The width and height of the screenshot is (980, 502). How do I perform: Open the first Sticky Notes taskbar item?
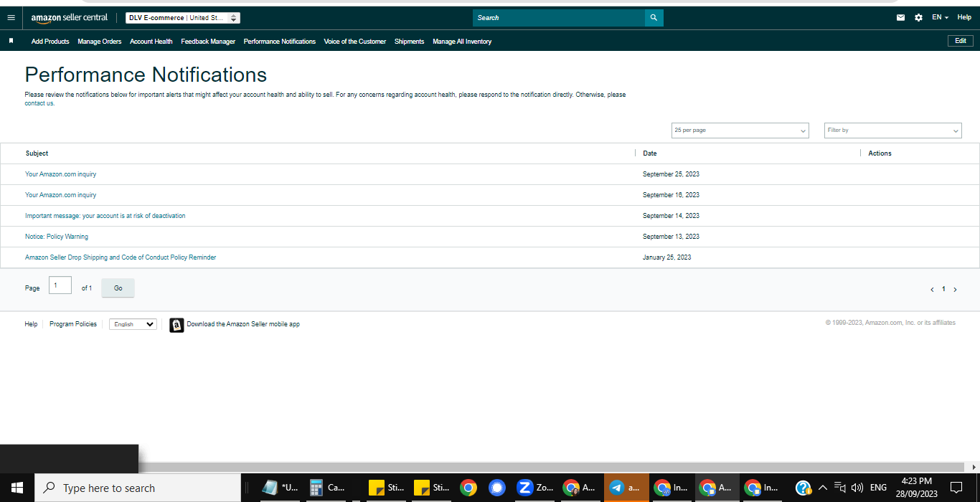(386, 488)
